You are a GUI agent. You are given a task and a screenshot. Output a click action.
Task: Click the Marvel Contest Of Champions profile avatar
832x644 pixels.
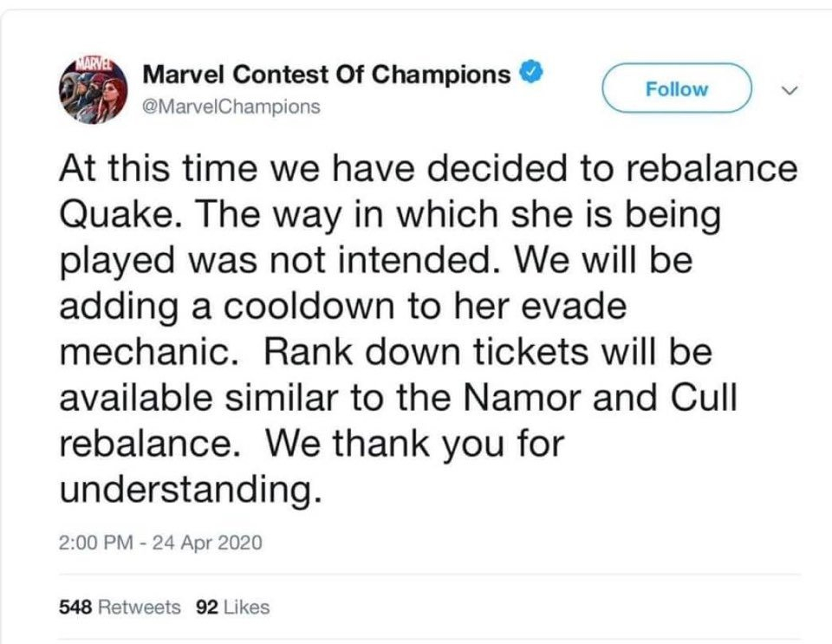93,89
